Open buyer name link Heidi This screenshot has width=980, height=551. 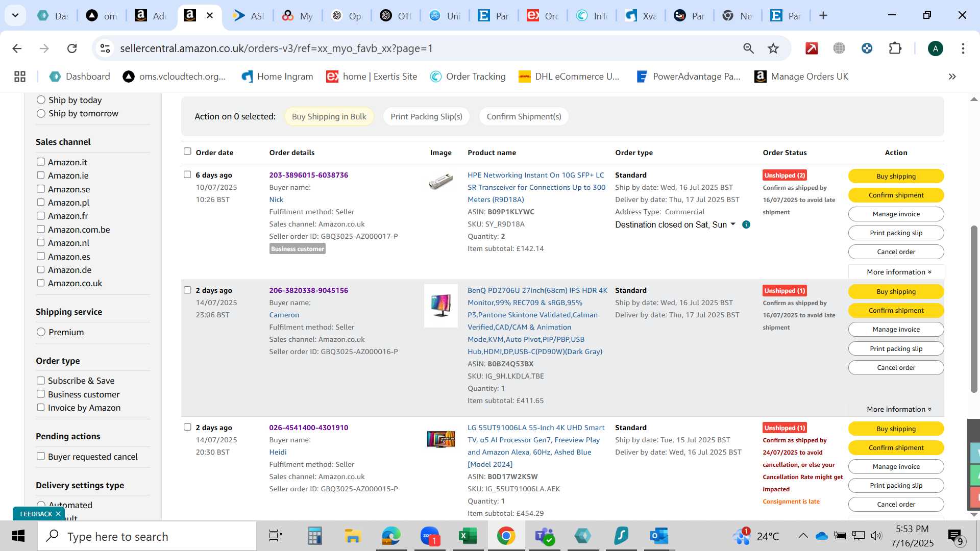point(278,452)
